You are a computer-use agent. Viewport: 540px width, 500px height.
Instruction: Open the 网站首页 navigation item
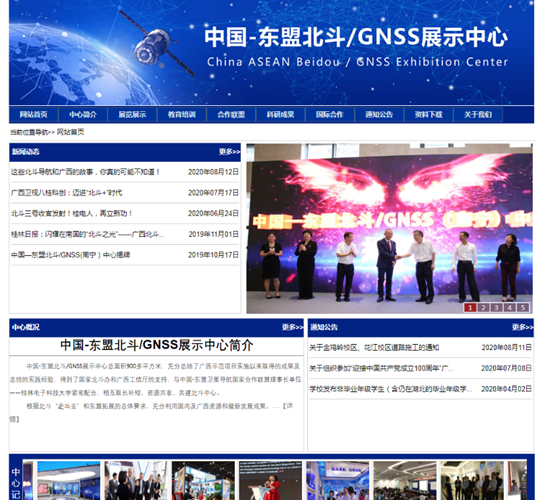pos(33,114)
